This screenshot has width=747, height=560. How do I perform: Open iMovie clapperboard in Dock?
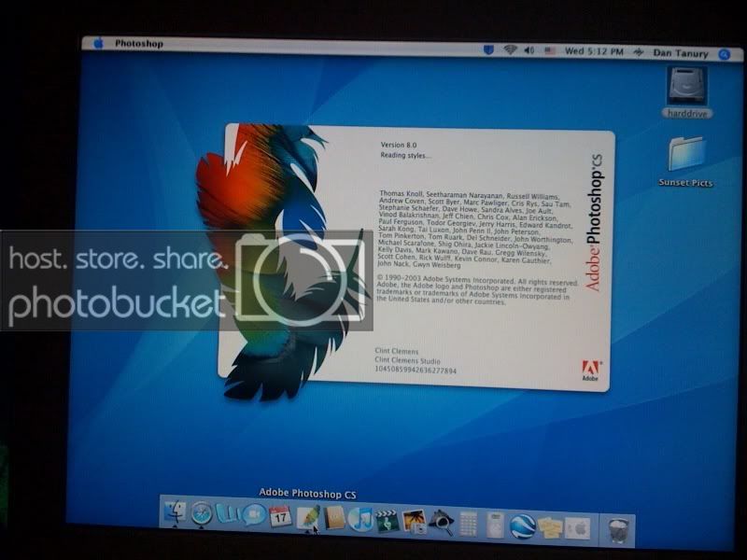[387, 521]
